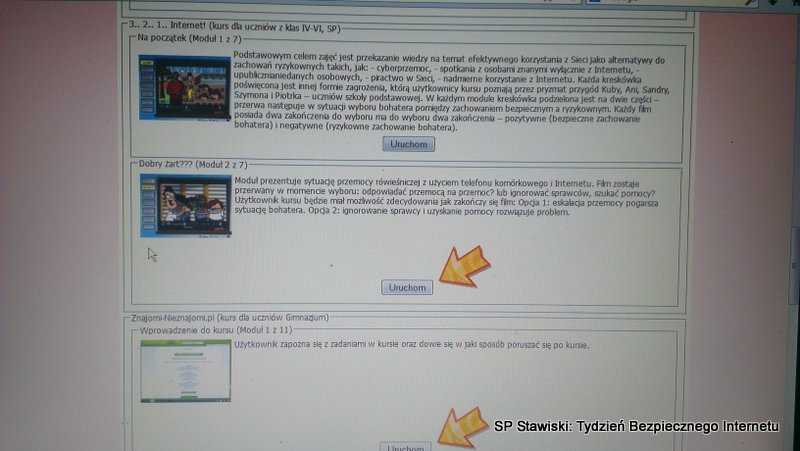
Task: Select 'Wprowadzenie do kursu (Moduł 1 z 11)' heading
Action: click(x=216, y=330)
